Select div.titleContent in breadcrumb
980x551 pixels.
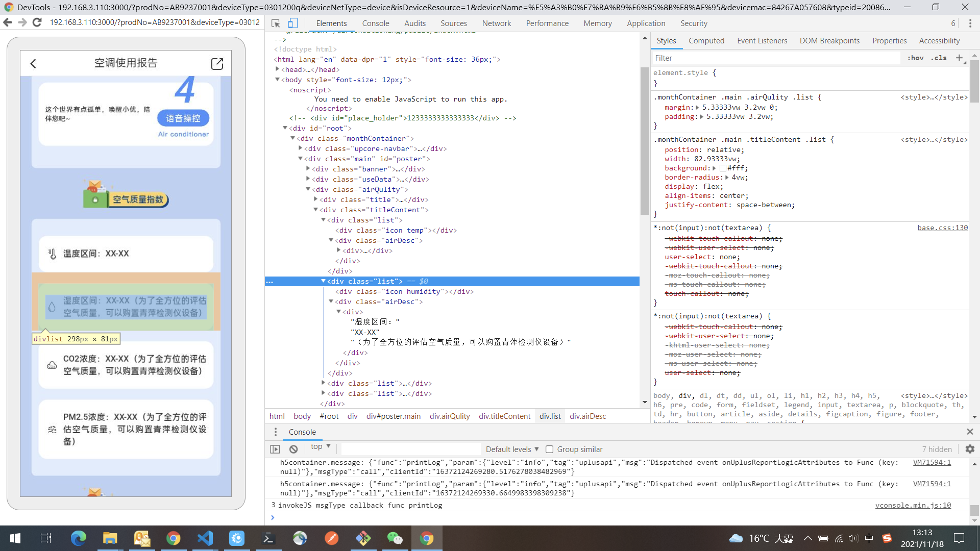(504, 416)
